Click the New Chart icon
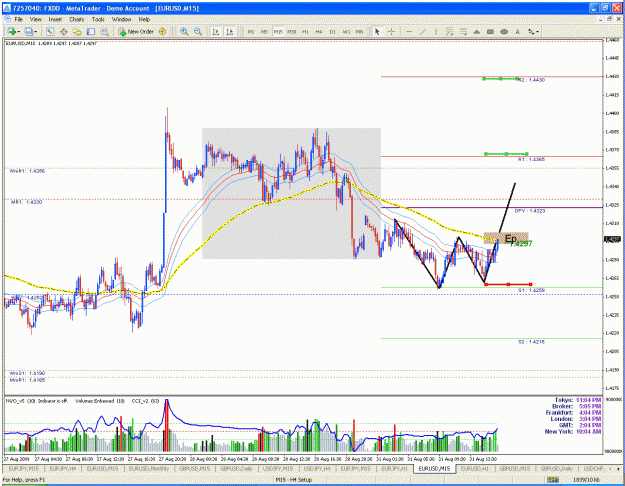This screenshot has width=625, height=486. pos(12,31)
